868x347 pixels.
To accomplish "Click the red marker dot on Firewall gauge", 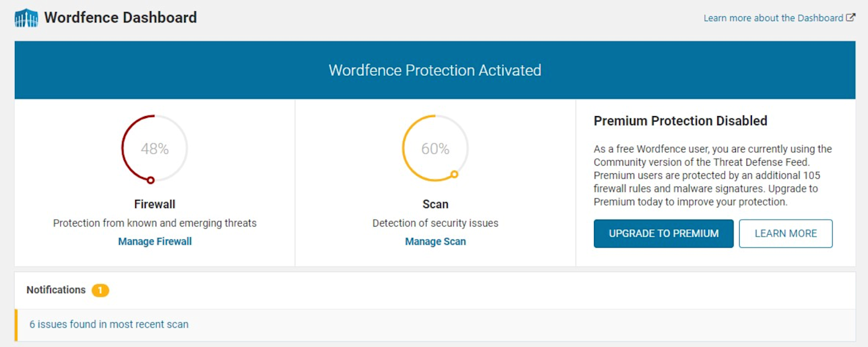I will tap(151, 180).
